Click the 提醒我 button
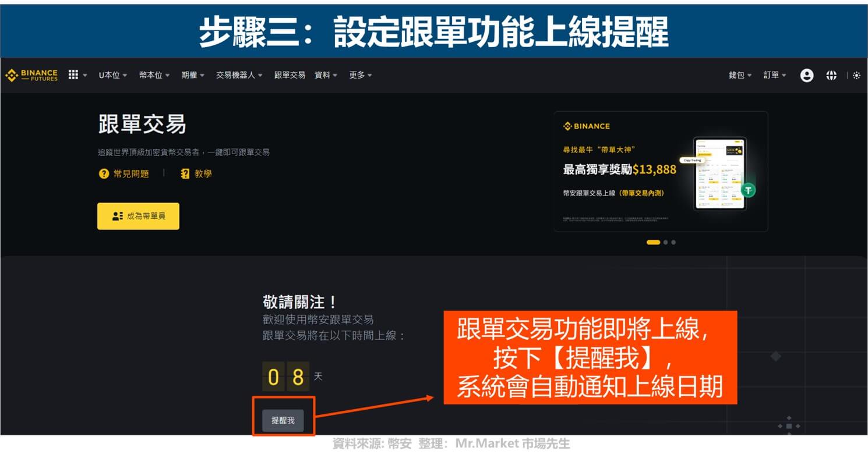This screenshot has width=868, height=458. pyautogui.click(x=283, y=420)
